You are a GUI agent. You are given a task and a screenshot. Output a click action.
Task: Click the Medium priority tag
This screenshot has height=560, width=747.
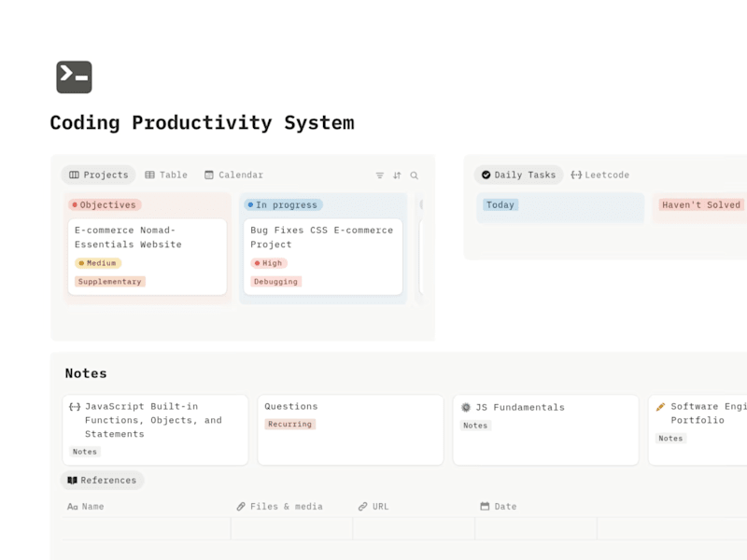[98, 263]
